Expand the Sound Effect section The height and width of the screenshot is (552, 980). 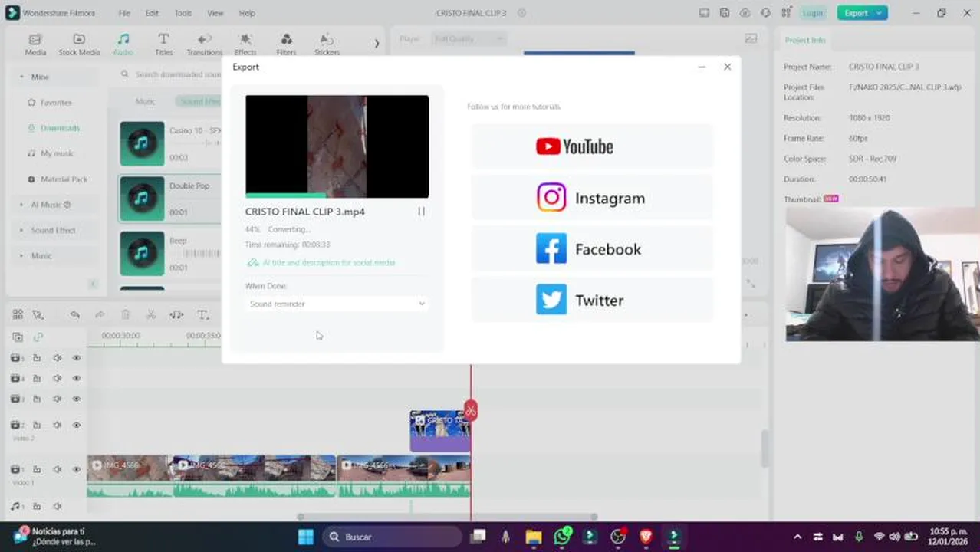coord(21,230)
